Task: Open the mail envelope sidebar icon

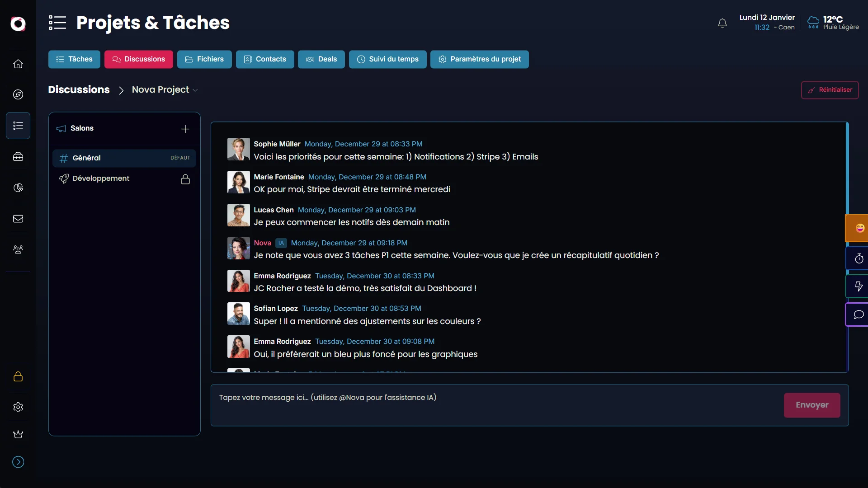Action: tap(18, 219)
